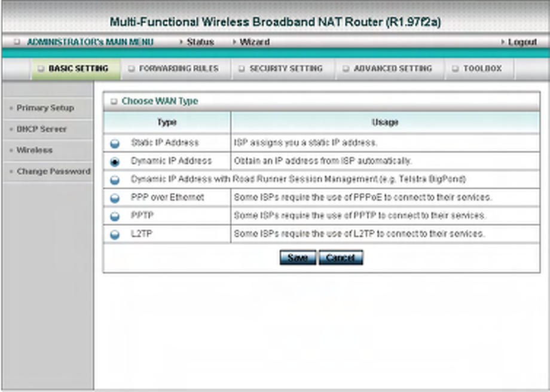Open the Basic Setting tab
550x392 pixels.
[76, 69]
